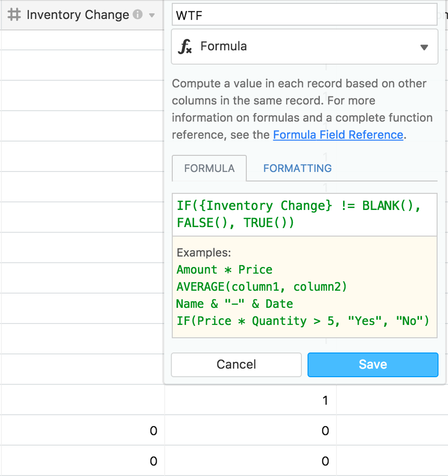Switch to the FORMULA tab
The image size is (448, 476).
pos(209,168)
